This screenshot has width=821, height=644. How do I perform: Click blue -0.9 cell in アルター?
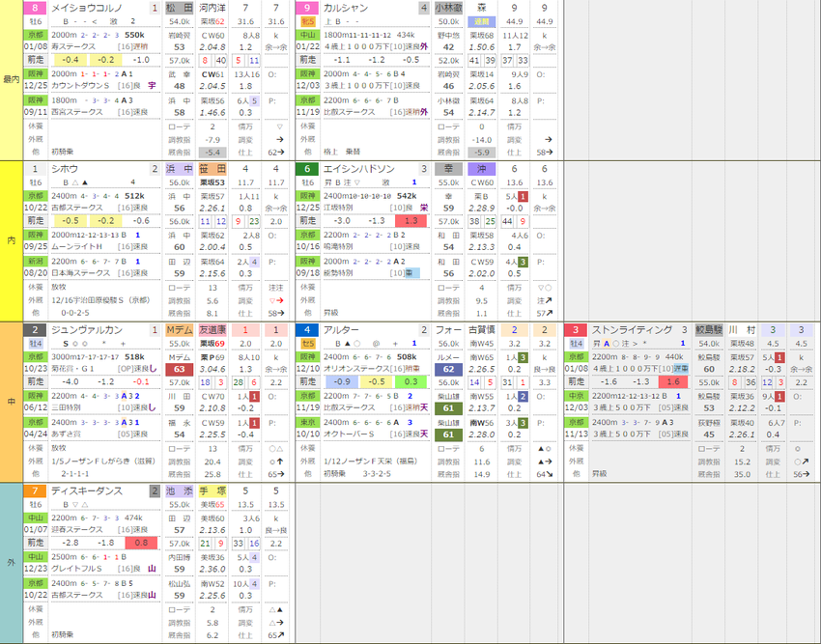coord(342,381)
